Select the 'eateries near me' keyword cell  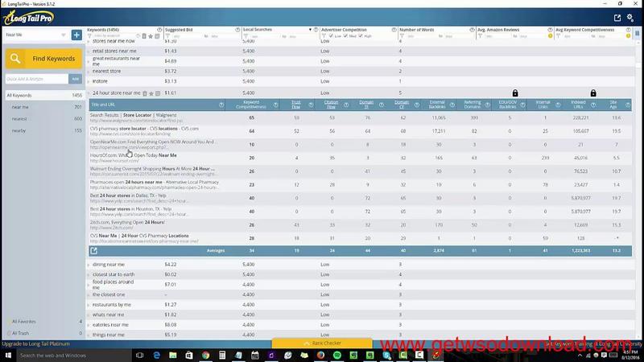[110, 325]
